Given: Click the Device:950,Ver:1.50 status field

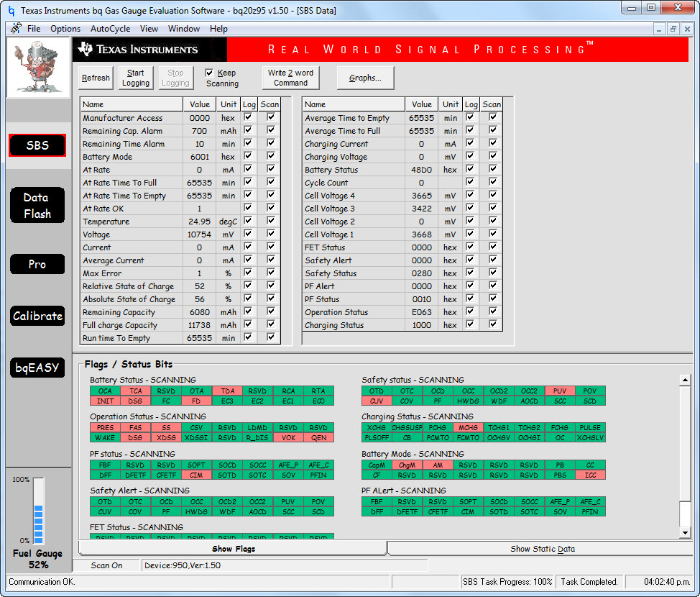Looking at the screenshot, I should click(x=284, y=565).
